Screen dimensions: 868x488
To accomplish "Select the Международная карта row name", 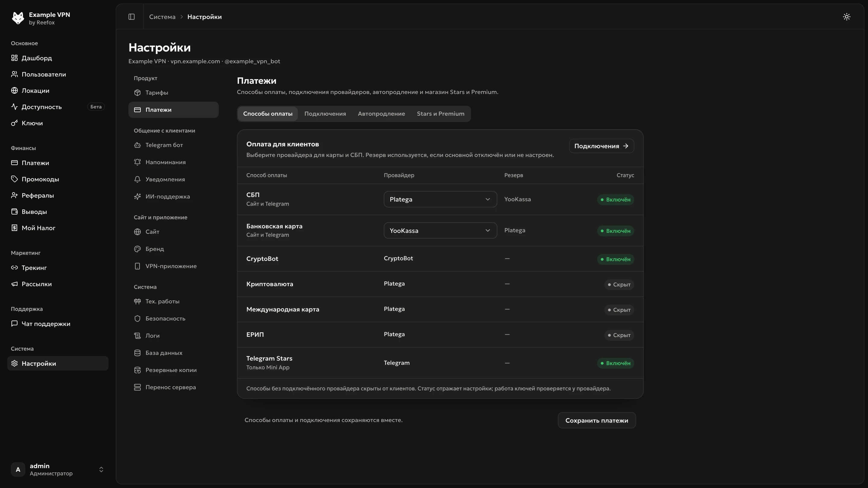I will point(282,309).
